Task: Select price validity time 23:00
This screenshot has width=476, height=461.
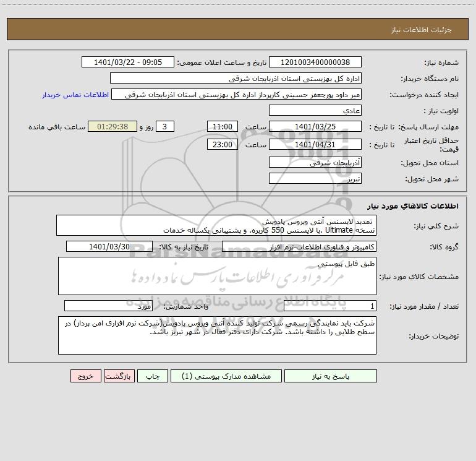Action: [222, 144]
